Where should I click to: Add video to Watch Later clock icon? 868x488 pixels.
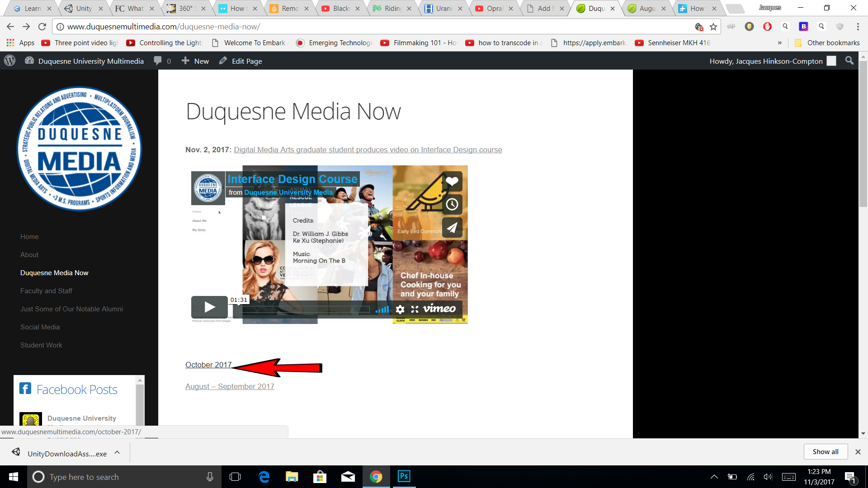point(452,204)
